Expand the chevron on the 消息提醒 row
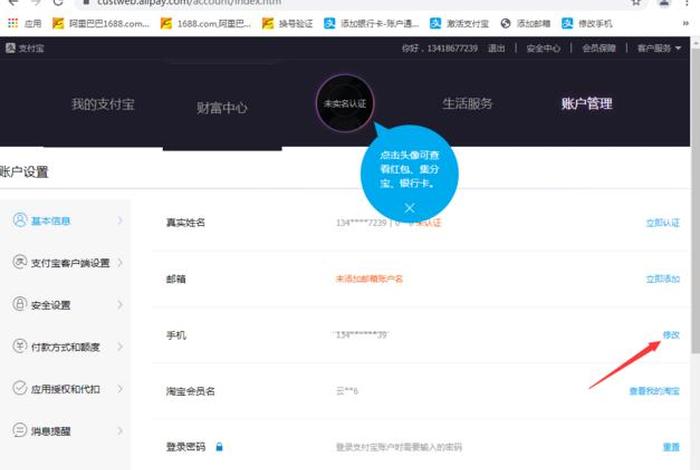This screenshot has height=470, width=700. coord(120,431)
